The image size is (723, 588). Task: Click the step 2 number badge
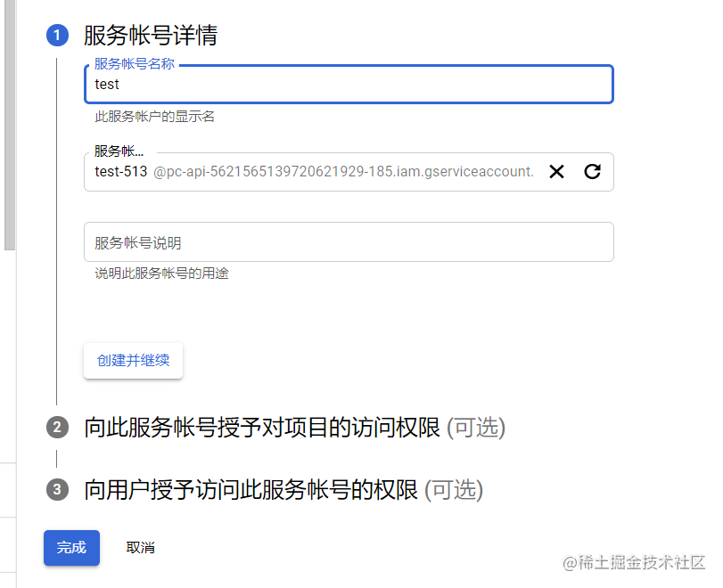click(x=57, y=428)
